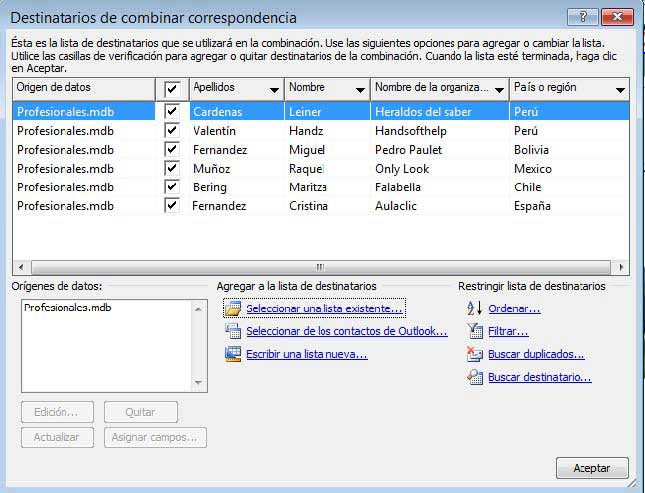Click the find recipient icon beside Buscar destinatario
This screenshot has height=493, width=645.
click(475, 377)
